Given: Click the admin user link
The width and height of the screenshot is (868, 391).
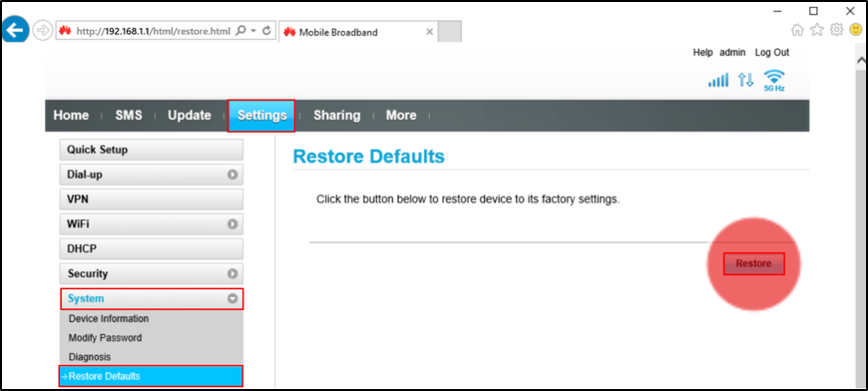Looking at the screenshot, I should coord(733,53).
